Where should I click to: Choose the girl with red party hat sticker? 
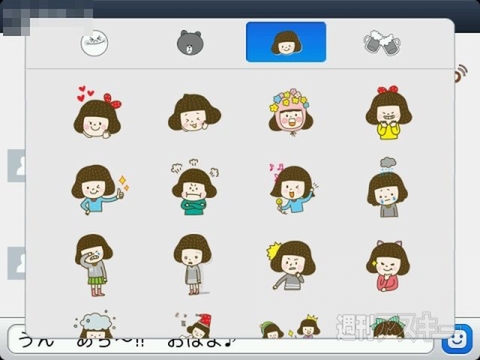click(195, 325)
